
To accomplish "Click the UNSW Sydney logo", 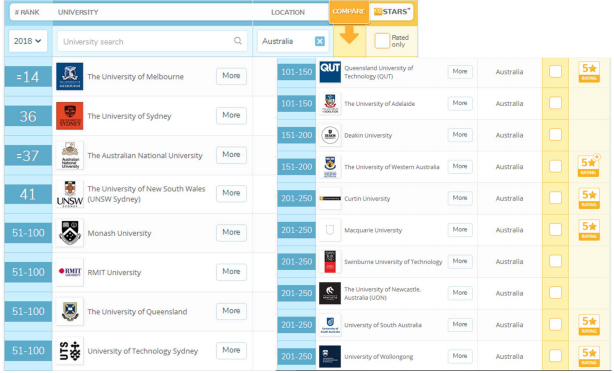I will coord(69,194).
